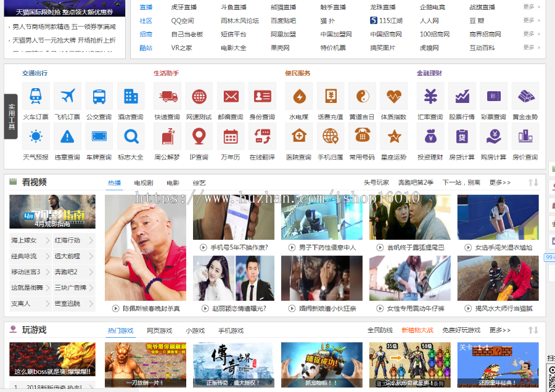Click the 飞机订票 airplane icon
Image resolution: width=555 pixels, height=392 pixels.
(x=67, y=96)
